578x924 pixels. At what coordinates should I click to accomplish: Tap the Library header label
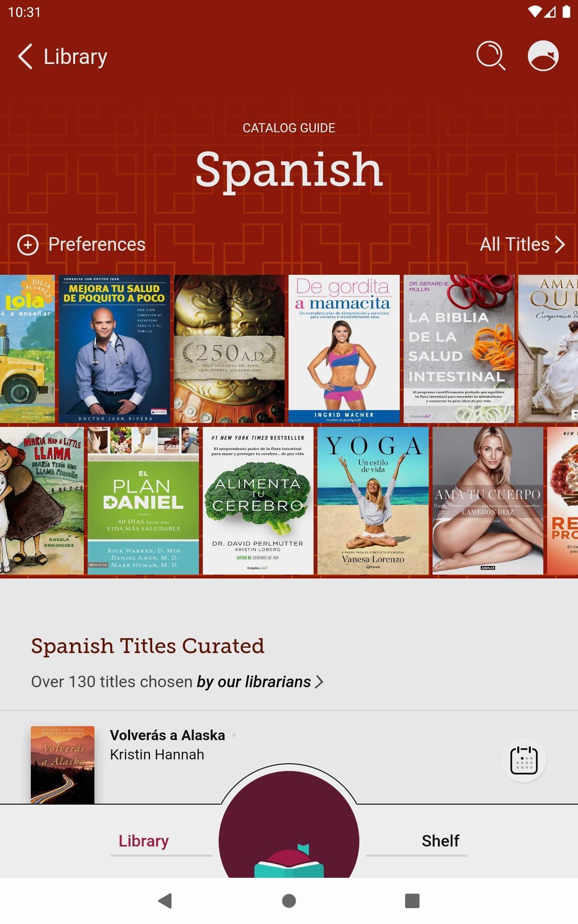pyautogui.click(x=76, y=56)
